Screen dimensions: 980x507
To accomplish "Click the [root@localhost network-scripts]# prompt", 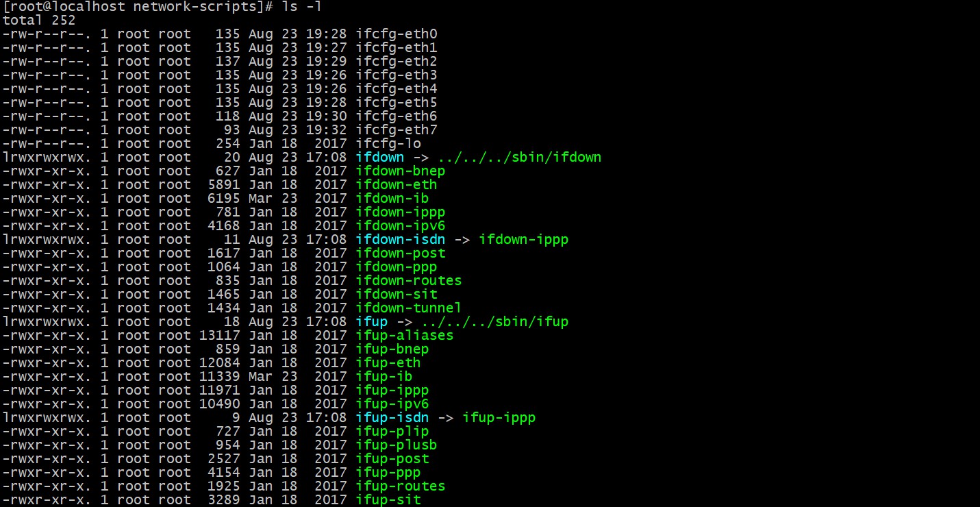I will click(x=138, y=7).
